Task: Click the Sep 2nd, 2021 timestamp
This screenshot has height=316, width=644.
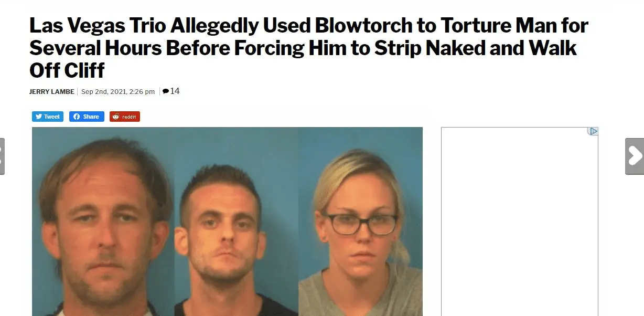Action: [x=118, y=92]
